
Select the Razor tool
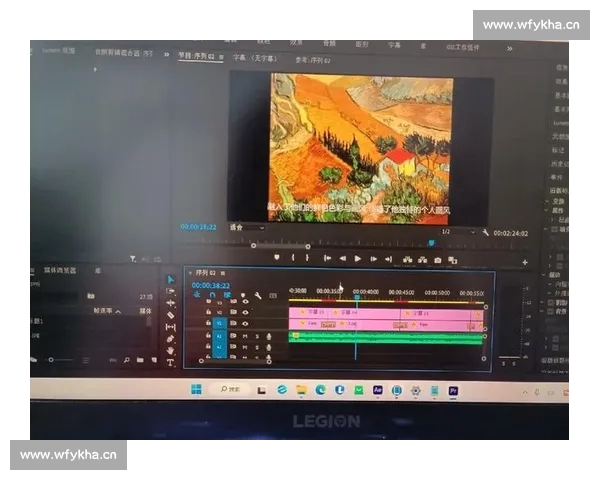[x=171, y=315]
